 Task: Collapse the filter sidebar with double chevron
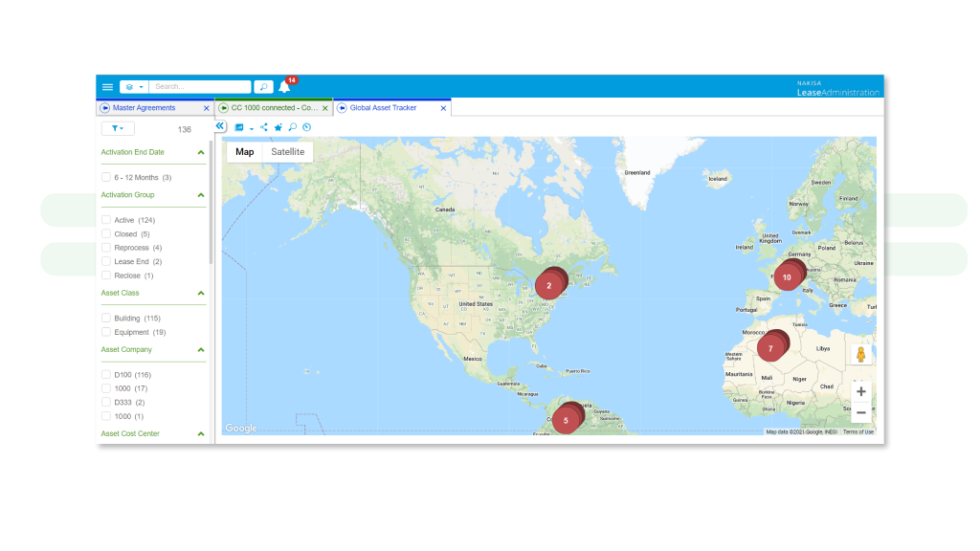(220, 126)
